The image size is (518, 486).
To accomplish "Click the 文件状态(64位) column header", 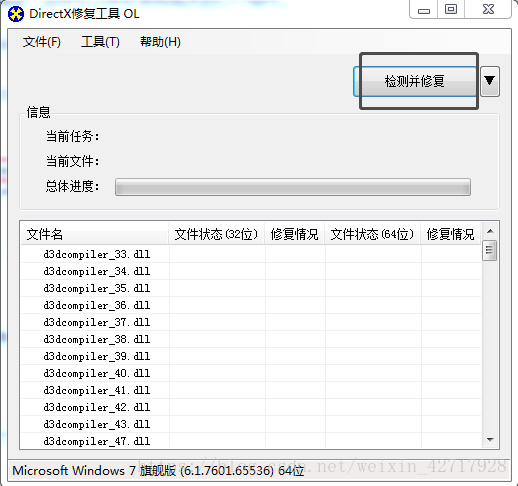I will (373, 234).
